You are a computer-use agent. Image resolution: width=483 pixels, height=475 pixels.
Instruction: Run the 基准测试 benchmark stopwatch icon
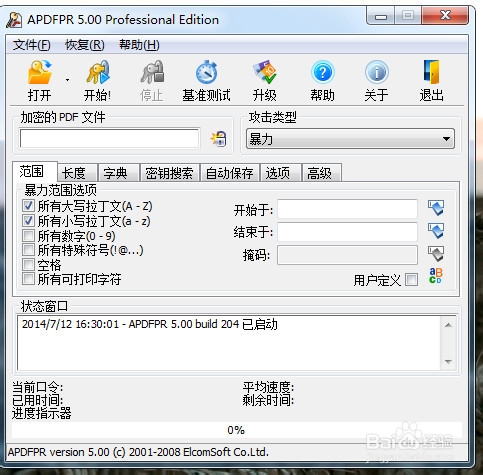(x=207, y=72)
